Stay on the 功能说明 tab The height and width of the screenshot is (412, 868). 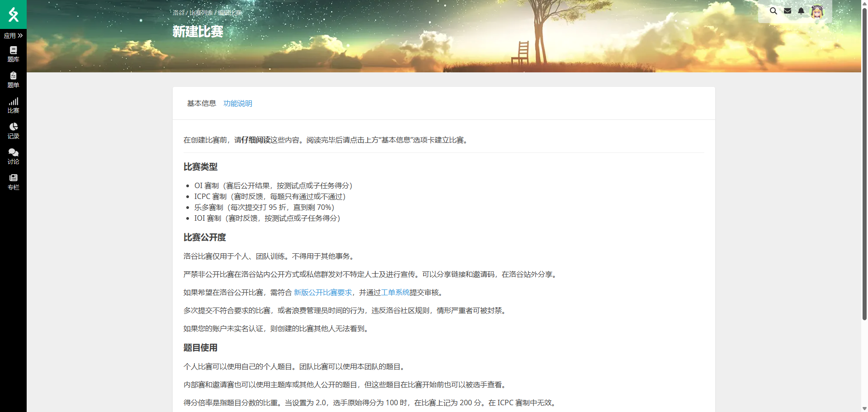(237, 103)
